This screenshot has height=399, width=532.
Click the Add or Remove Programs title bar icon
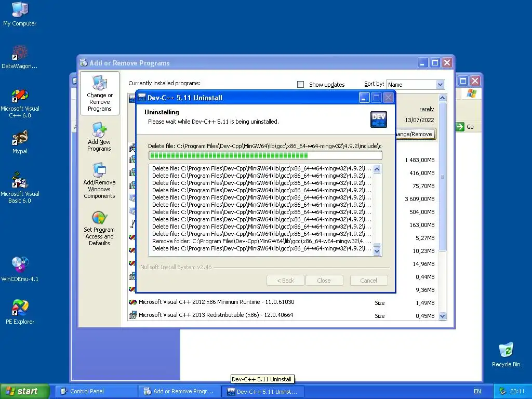(x=84, y=63)
